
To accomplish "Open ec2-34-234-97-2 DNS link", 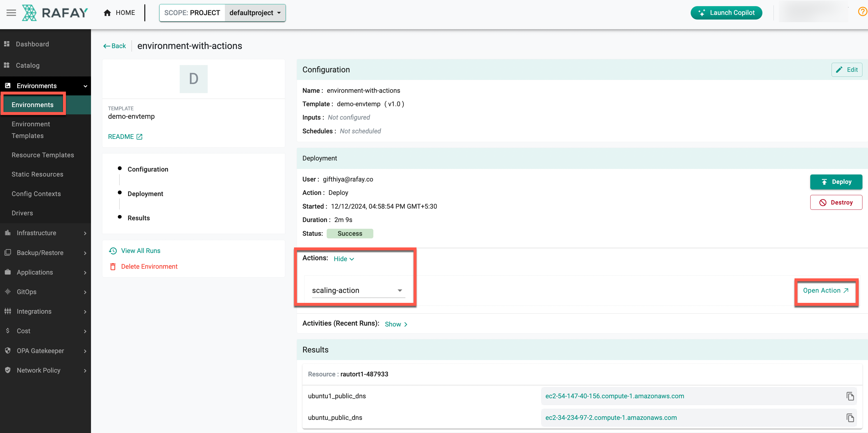I will (x=611, y=418).
